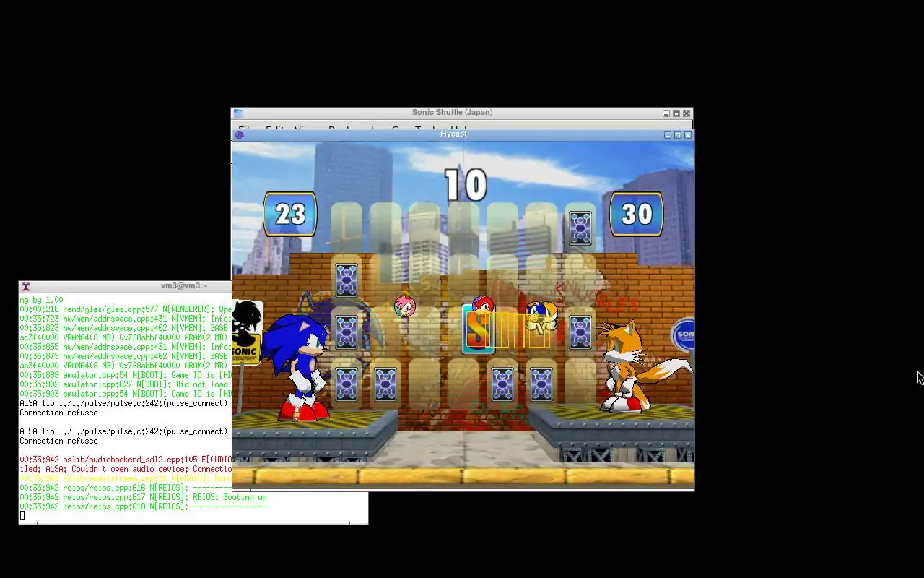924x578 pixels.
Task: Minimize the Flycast window
Action: click(x=668, y=135)
